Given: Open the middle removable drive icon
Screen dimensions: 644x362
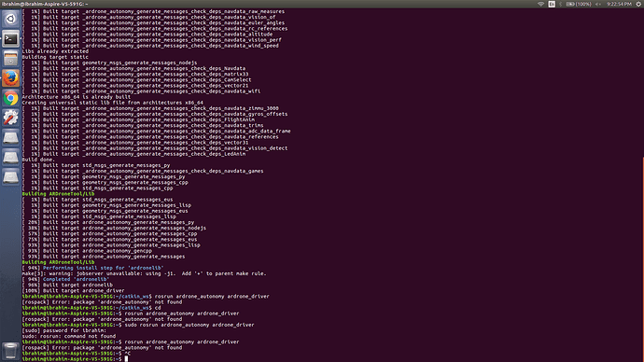Looking at the screenshot, I should click(x=10, y=157).
